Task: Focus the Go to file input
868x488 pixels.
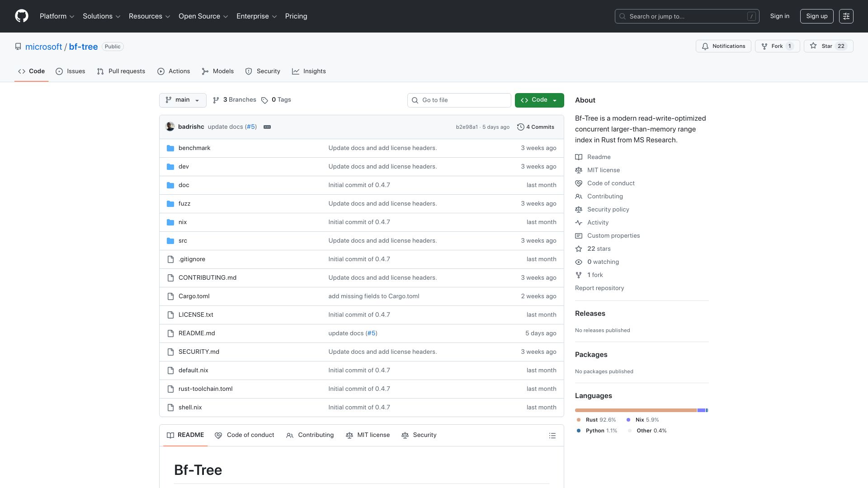Action: pos(459,100)
